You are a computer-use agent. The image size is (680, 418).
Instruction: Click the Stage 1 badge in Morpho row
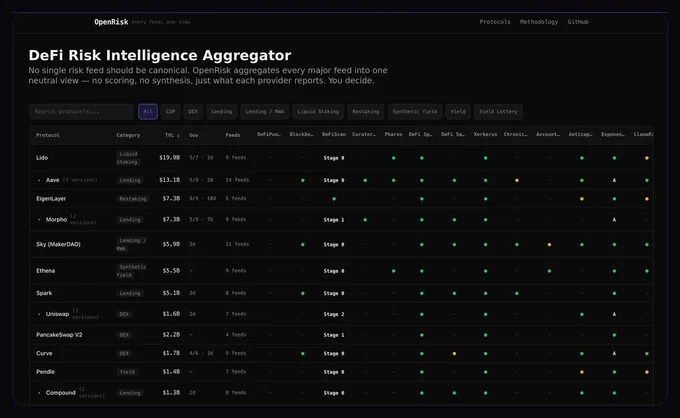coord(334,220)
